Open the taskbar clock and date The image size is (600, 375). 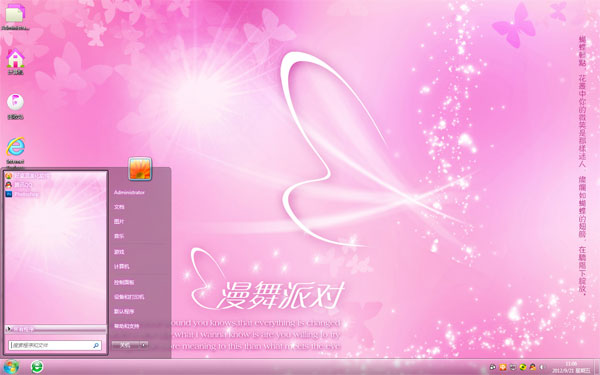[x=571, y=367]
